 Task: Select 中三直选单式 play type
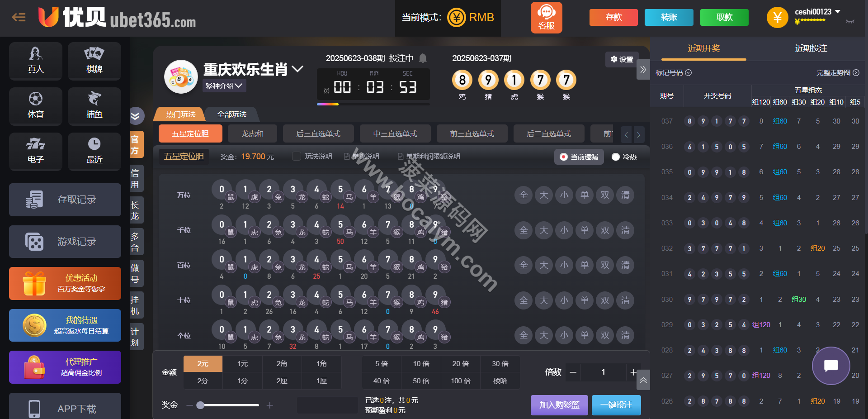395,133
